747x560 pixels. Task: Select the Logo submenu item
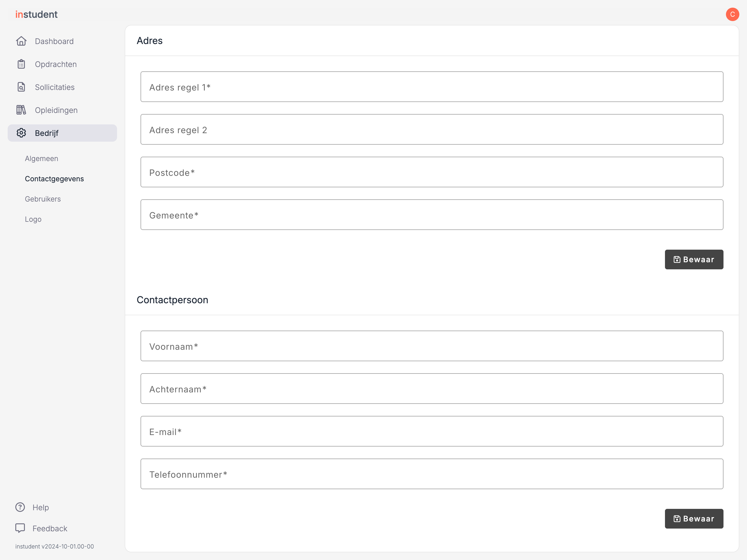(x=33, y=219)
